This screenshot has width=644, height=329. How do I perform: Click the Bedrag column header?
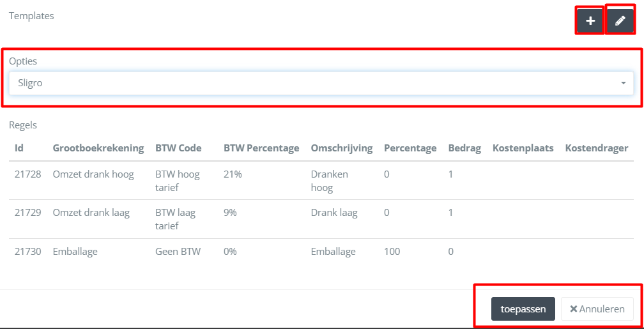point(464,148)
